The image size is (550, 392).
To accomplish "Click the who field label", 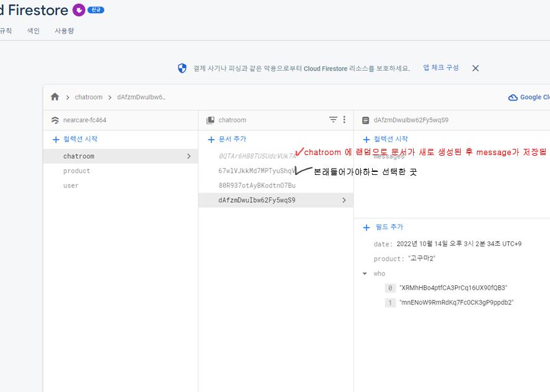I will (379, 274).
